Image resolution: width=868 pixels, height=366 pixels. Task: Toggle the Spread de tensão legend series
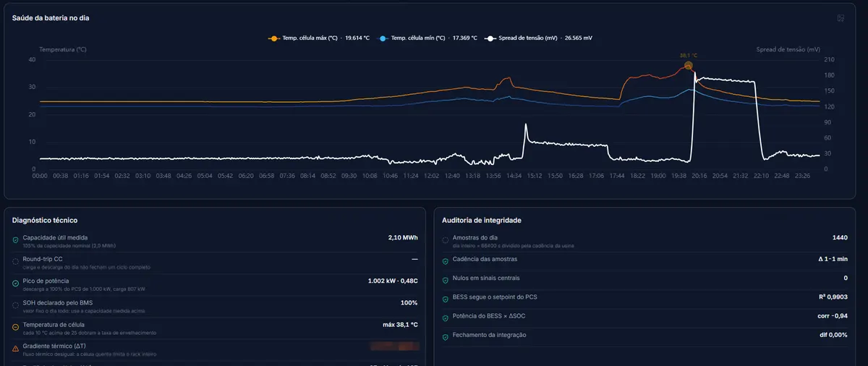[x=540, y=38]
